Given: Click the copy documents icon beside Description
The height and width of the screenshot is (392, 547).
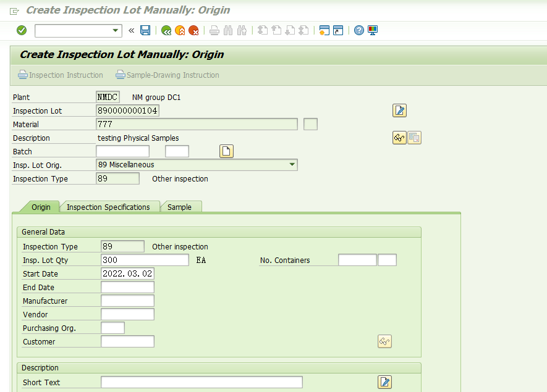Looking at the screenshot, I should tap(415, 138).
